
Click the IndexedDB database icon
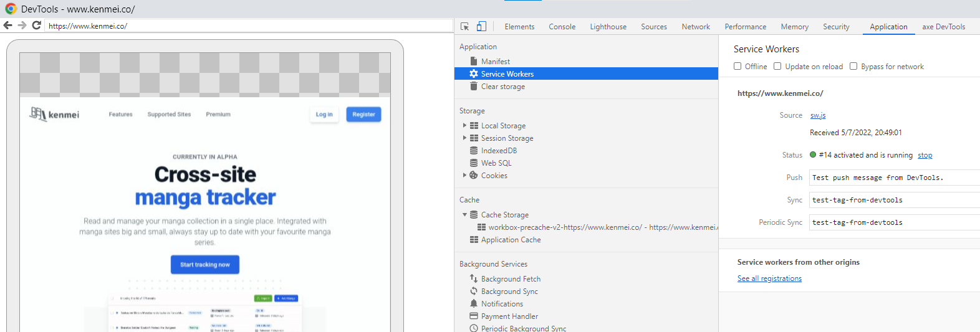tap(474, 150)
